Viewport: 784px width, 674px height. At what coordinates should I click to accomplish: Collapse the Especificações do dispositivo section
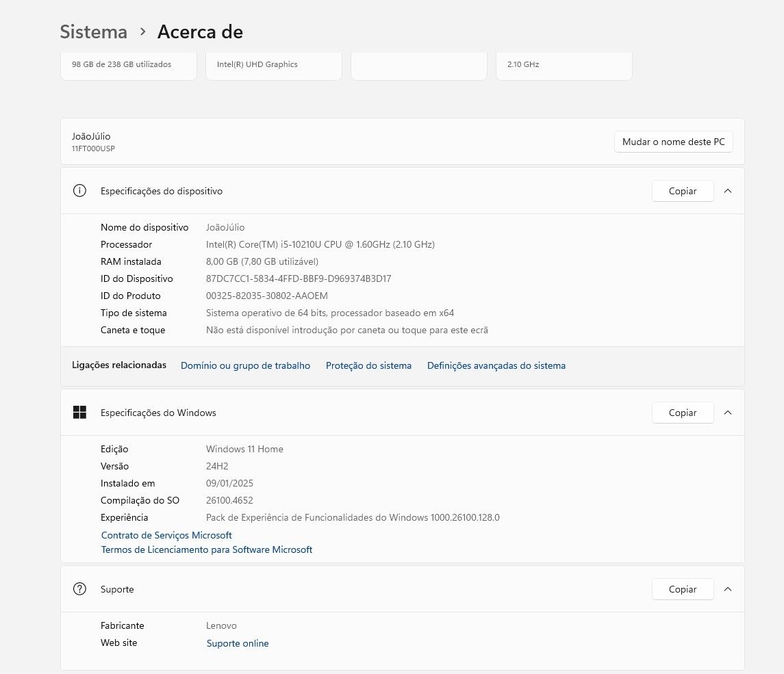coord(728,191)
